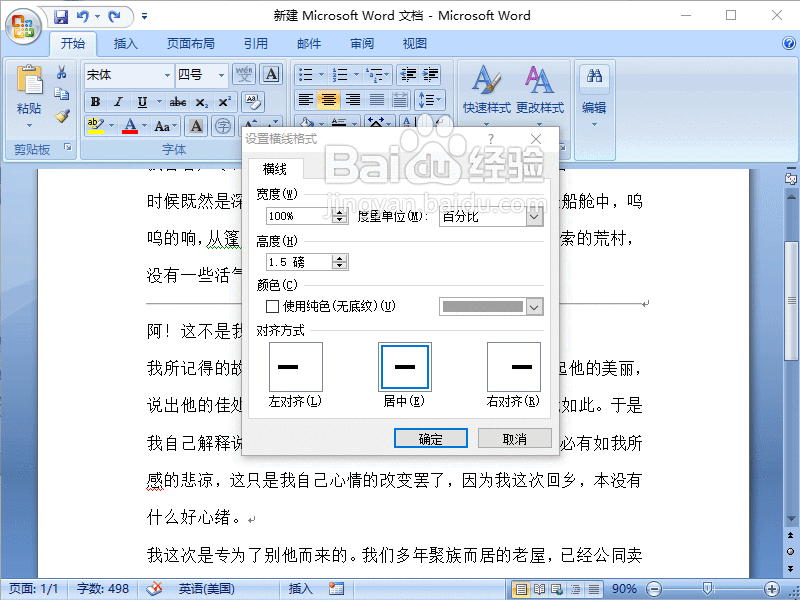The width and height of the screenshot is (800, 600).
Task: Open Word Help question mark icon
Action: pyautogui.click(x=789, y=43)
